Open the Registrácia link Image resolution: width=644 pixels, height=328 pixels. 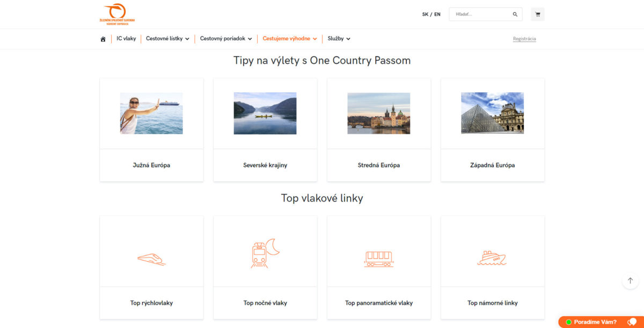[x=524, y=39]
